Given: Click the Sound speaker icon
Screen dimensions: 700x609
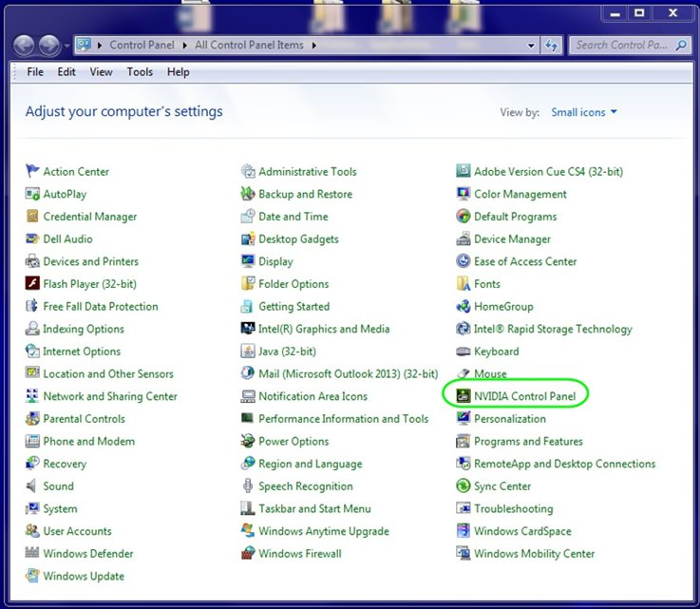Looking at the screenshot, I should click(x=32, y=485).
